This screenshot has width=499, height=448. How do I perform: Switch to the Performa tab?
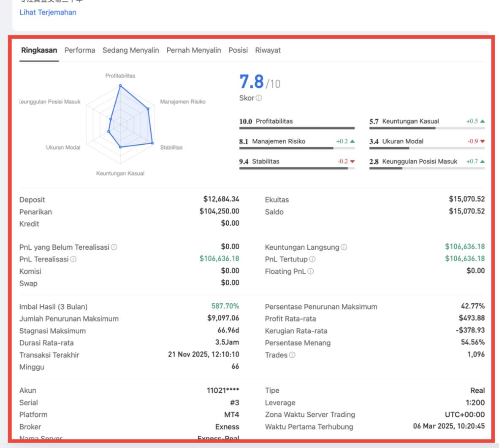click(80, 50)
